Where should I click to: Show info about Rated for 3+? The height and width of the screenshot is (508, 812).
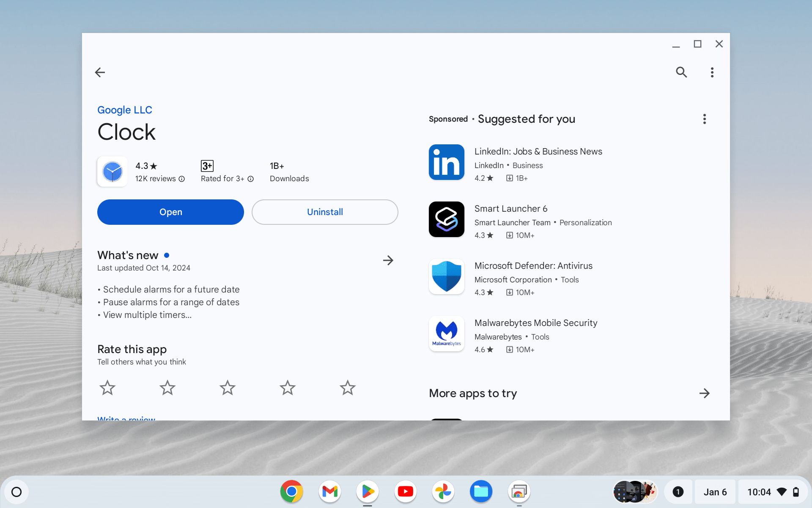pyautogui.click(x=251, y=179)
